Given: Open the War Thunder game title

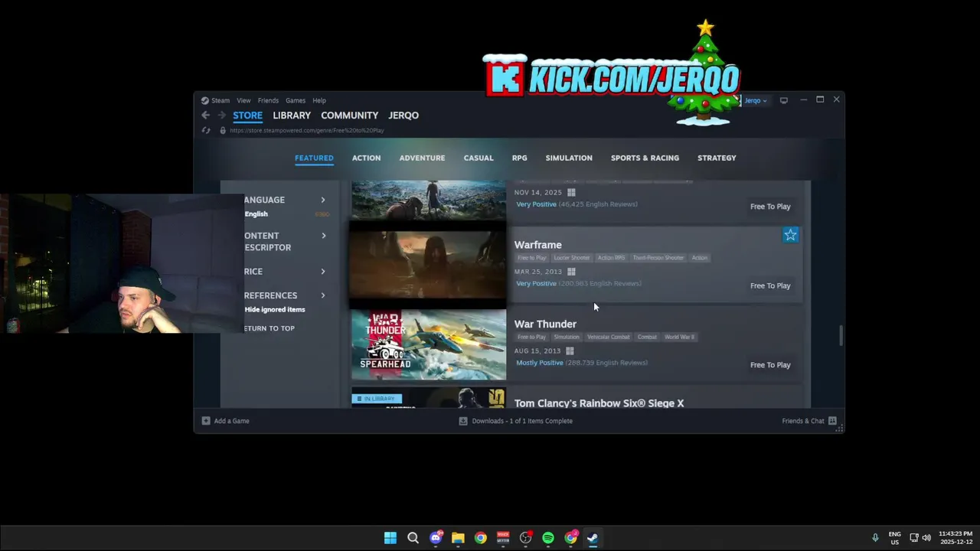Looking at the screenshot, I should point(545,324).
